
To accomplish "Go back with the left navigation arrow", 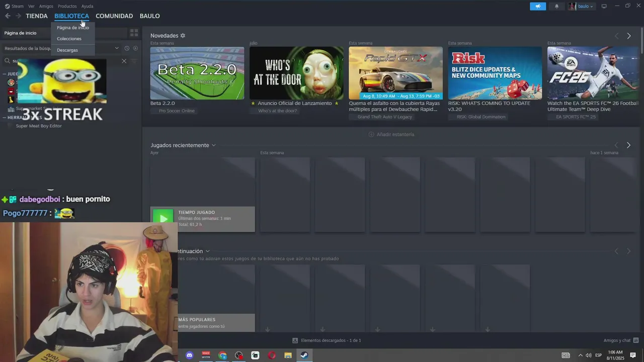I will 8,16.
